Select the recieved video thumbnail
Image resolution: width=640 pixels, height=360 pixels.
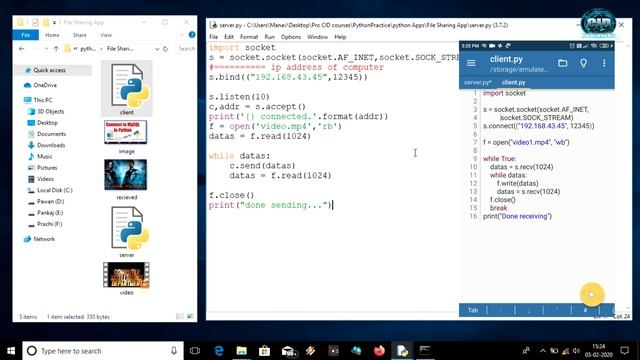(126, 175)
